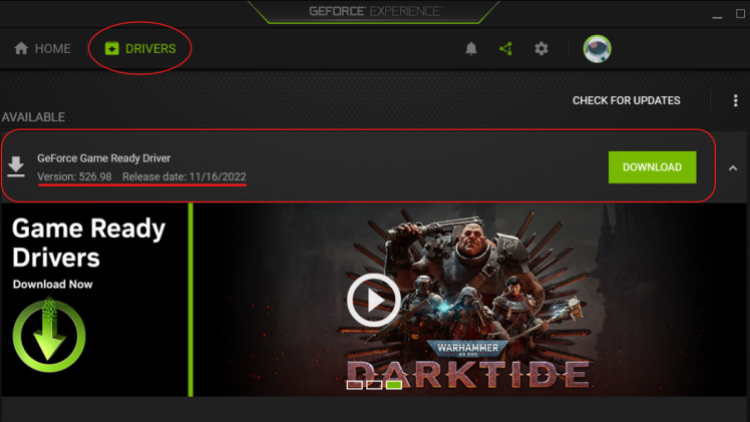The height and width of the screenshot is (422, 750).
Task: Switch to the Drivers tab
Action: click(140, 48)
